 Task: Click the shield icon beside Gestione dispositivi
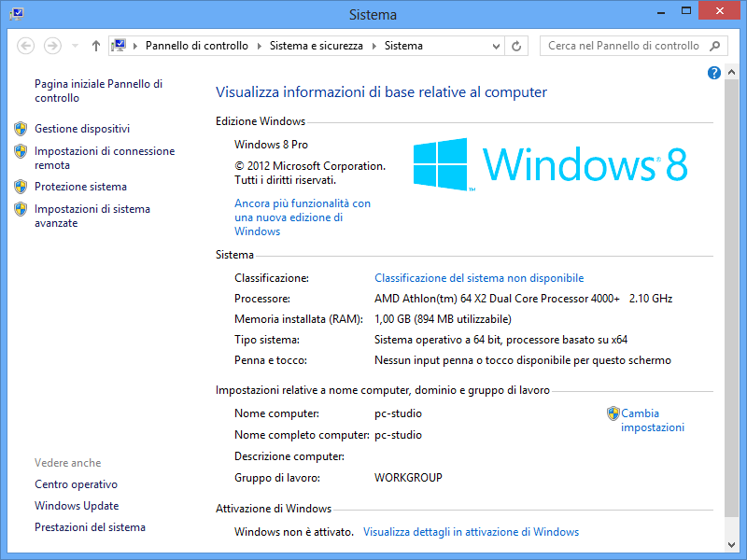(x=21, y=129)
